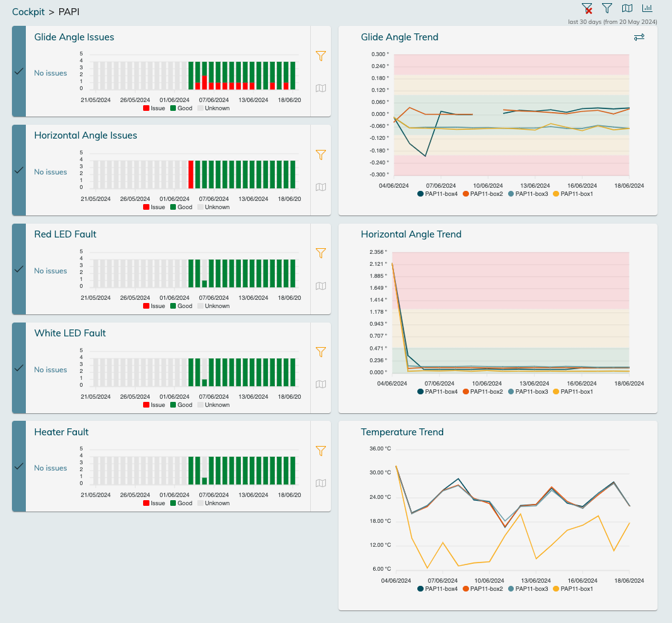This screenshot has height=623, width=672.
Task: Click checkmark on Red LED Fault card
Action: 19,269
